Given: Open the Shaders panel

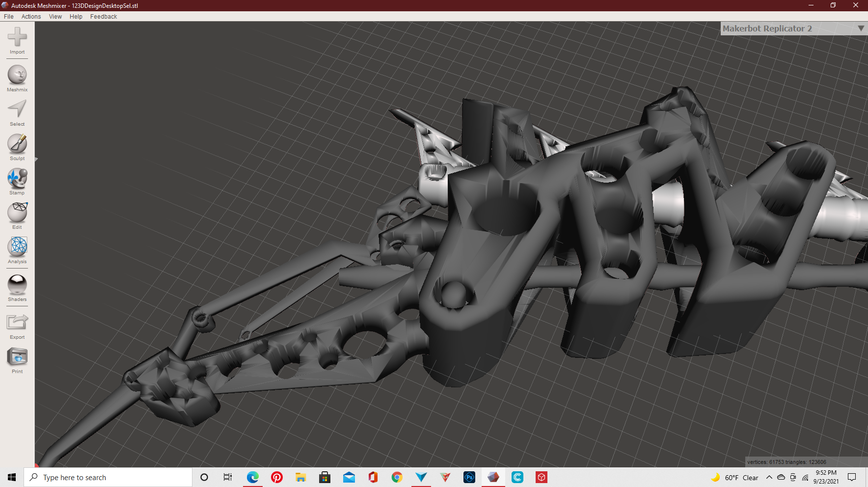Looking at the screenshot, I should (17, 285).
